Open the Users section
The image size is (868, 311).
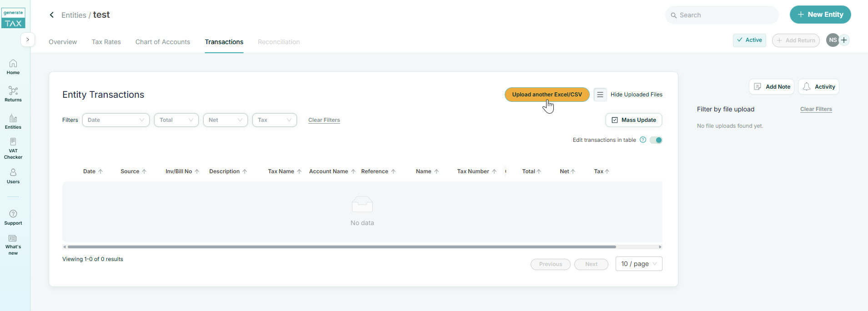pos(13,176)
